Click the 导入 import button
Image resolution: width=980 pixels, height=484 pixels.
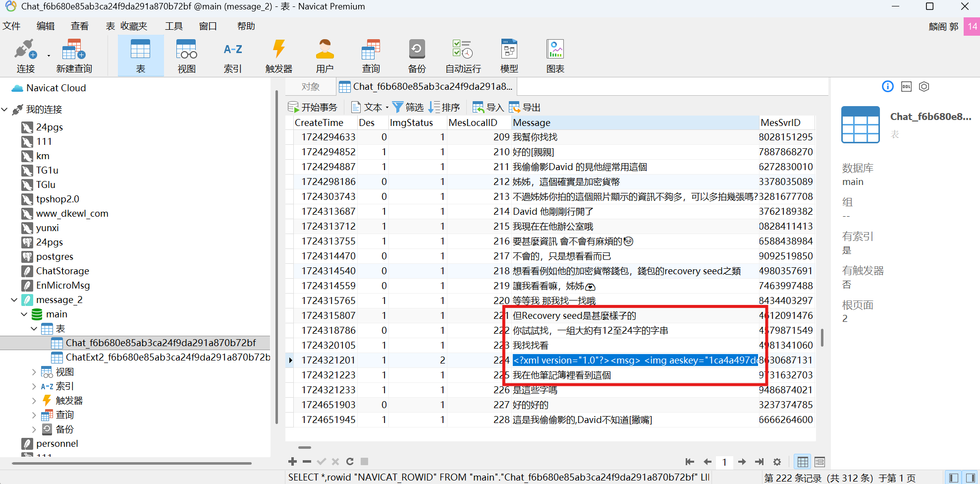(488, 107)
